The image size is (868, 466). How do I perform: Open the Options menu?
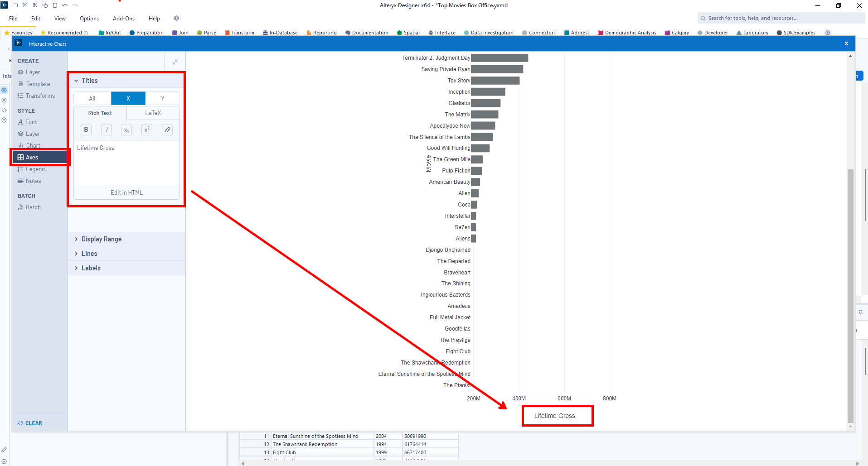click(89, 19)
